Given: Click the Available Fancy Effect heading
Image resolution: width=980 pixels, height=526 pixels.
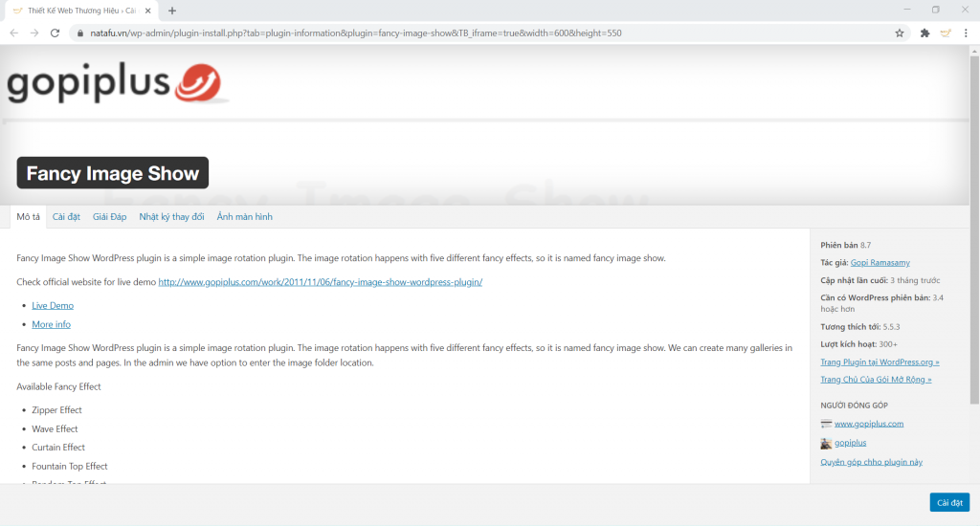Looking at the screenshot, I should click(x=58, y=386).
